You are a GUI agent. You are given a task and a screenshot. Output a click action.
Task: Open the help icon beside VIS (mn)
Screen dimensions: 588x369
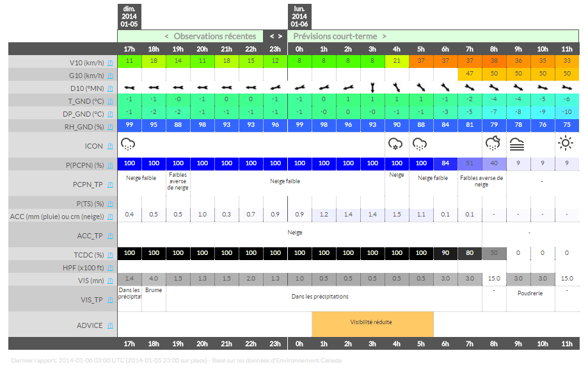[x=110, y=281]
